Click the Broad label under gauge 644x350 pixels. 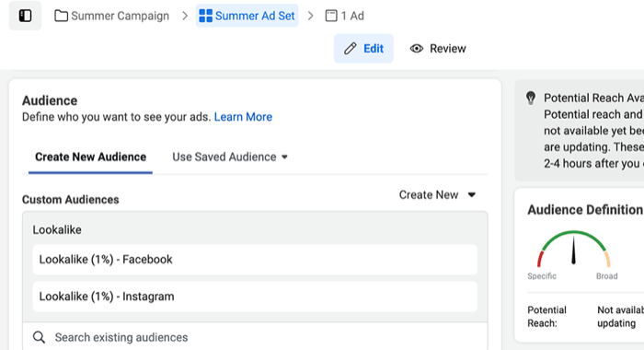pos(606,276)
